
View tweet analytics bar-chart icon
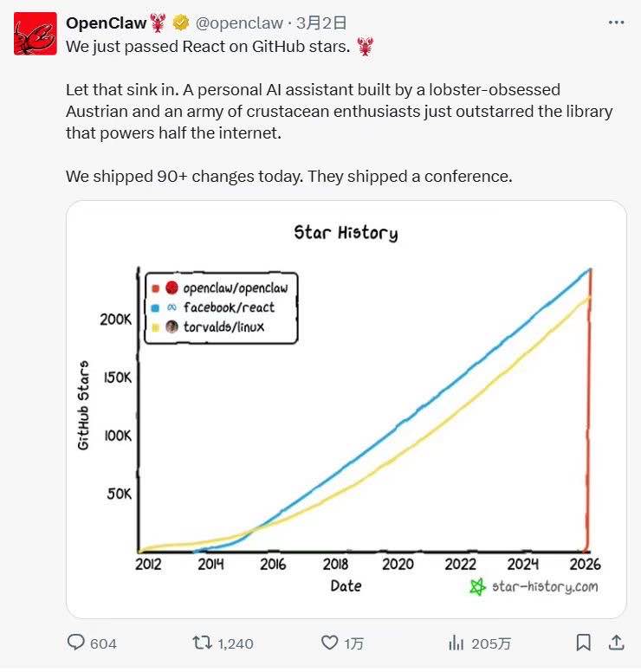point(456,643)
